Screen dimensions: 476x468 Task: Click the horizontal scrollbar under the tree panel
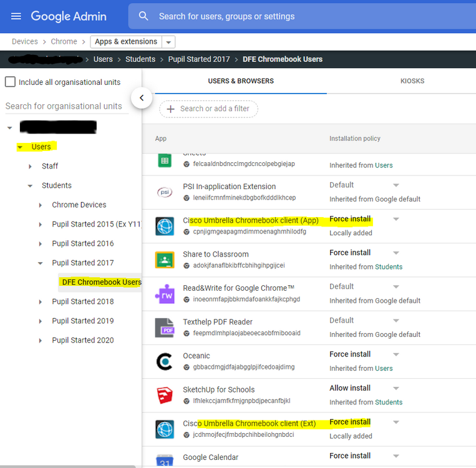click(68, 467)
